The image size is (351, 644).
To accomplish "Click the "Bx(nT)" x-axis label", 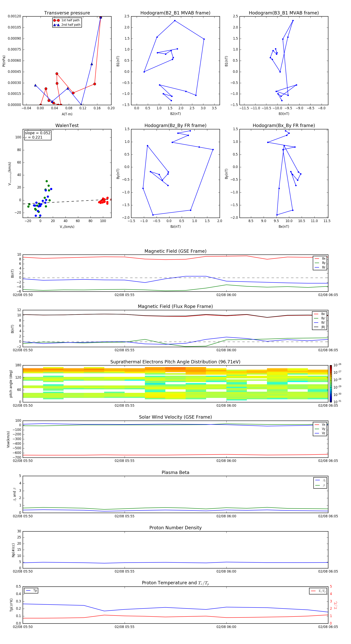I will pyautogui.click(x=284, y=227).
